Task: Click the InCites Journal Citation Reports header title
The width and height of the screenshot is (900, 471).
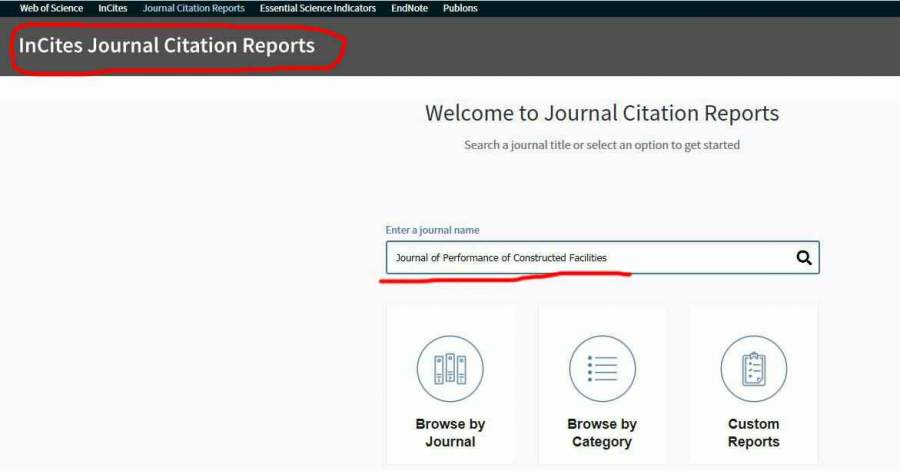Action: click(166, 46)
